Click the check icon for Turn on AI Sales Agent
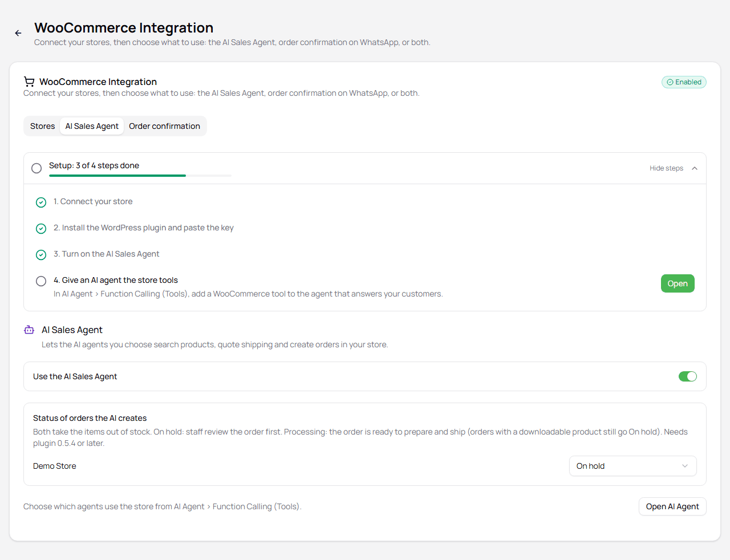 coord(41,255)
